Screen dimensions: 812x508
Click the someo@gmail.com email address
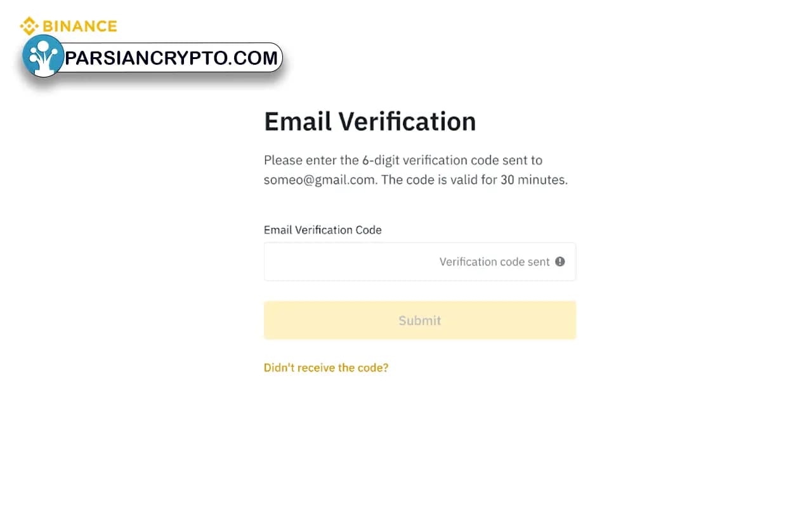point(320,180)
